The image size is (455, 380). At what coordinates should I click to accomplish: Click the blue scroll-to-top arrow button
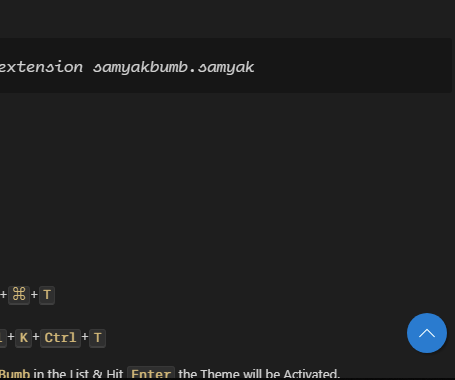[x=427, y=333]
